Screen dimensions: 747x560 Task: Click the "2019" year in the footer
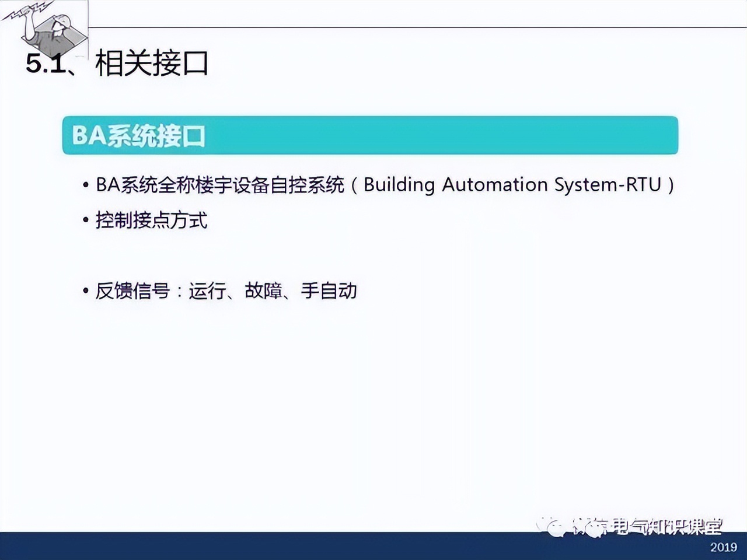(x=724, y=547)
